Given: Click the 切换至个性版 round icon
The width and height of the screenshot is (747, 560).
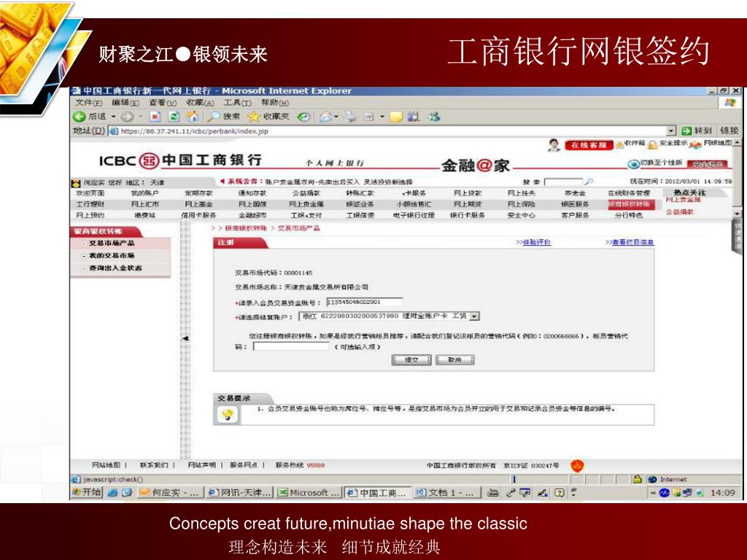Looking at the screenshot, I should pos(633,164).
